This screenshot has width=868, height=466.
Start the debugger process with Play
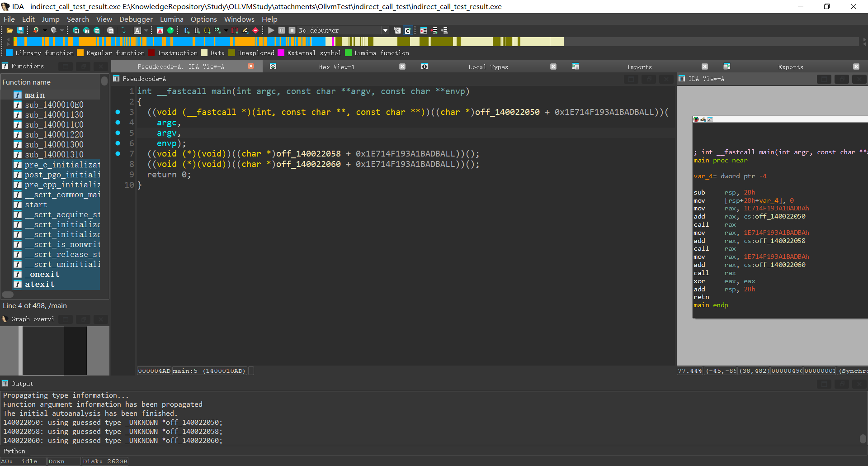tap(271, 30)
